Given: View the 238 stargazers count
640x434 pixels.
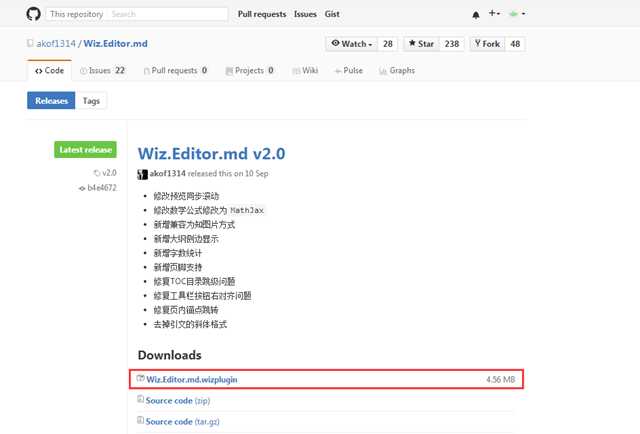Looking at the screenshot, I should tap(452, 44).
